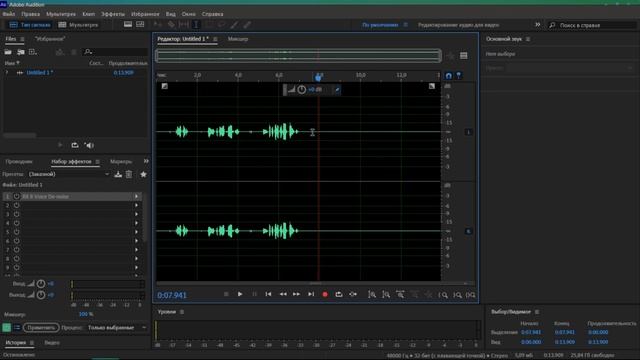640x360 pixels.
Task: Delete effects rack preset trash icon
Action: click(x=129, y=174)
